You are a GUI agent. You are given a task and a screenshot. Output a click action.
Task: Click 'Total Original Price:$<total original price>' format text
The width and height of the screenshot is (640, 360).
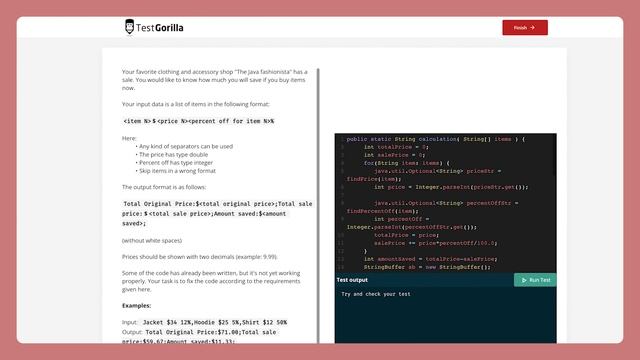217,213
